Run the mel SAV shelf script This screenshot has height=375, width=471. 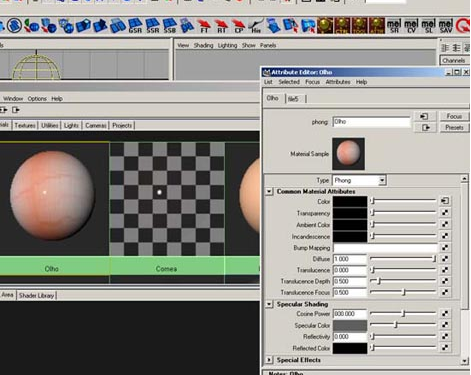tap(446, 26)
